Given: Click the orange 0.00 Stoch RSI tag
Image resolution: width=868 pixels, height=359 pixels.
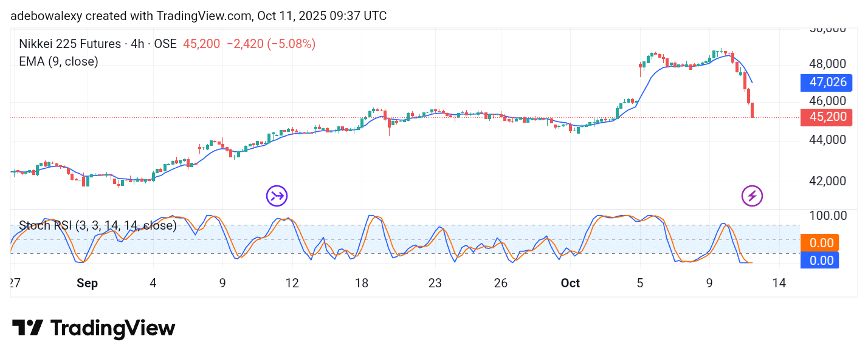Looking at the screenshot, I should [x=821, y=243].
